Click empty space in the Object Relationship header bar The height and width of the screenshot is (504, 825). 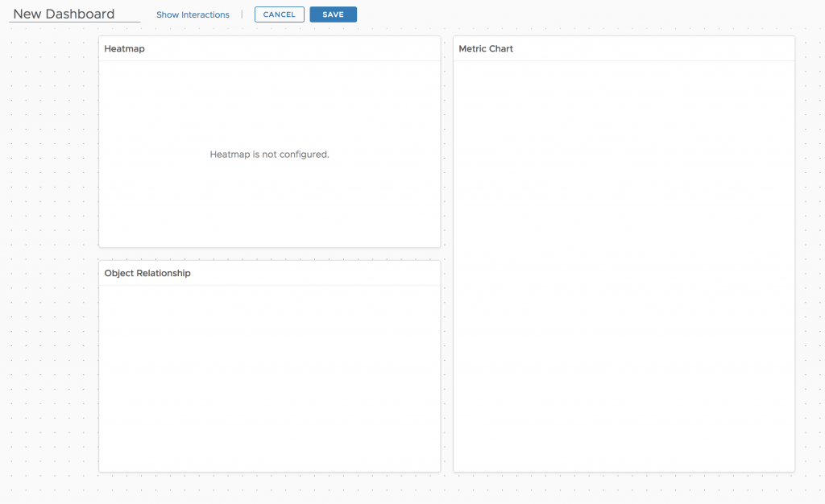[x=322, y=274]
